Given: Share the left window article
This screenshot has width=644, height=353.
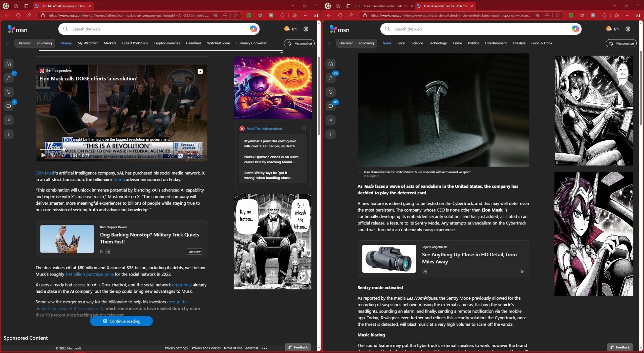Looking at the screenshot, I should [x=9, y=120].
